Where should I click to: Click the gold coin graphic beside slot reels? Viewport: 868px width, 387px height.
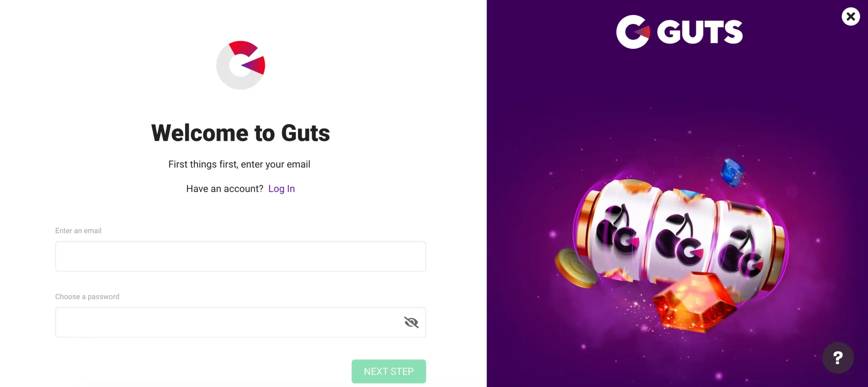(x=575, y=268)
